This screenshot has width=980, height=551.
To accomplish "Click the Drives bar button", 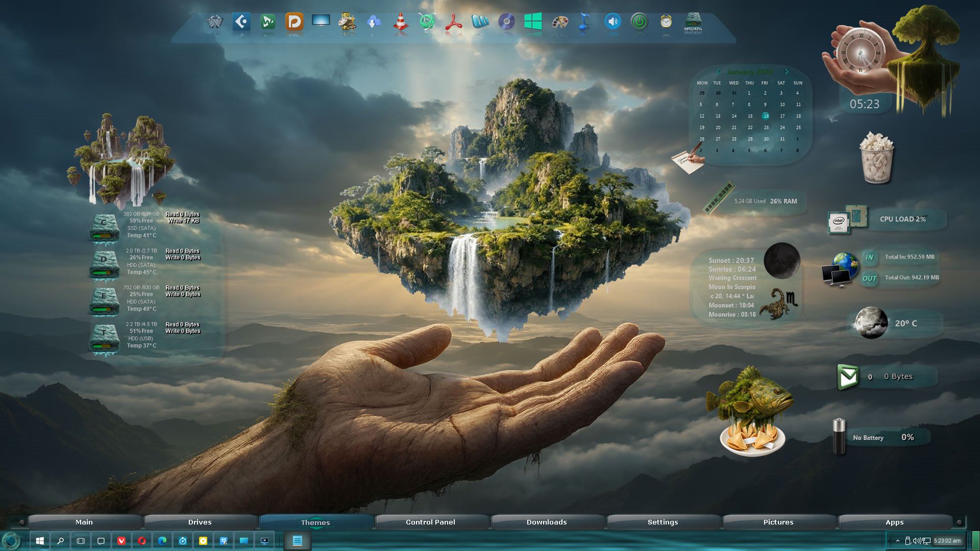I will tap(200, 522).
